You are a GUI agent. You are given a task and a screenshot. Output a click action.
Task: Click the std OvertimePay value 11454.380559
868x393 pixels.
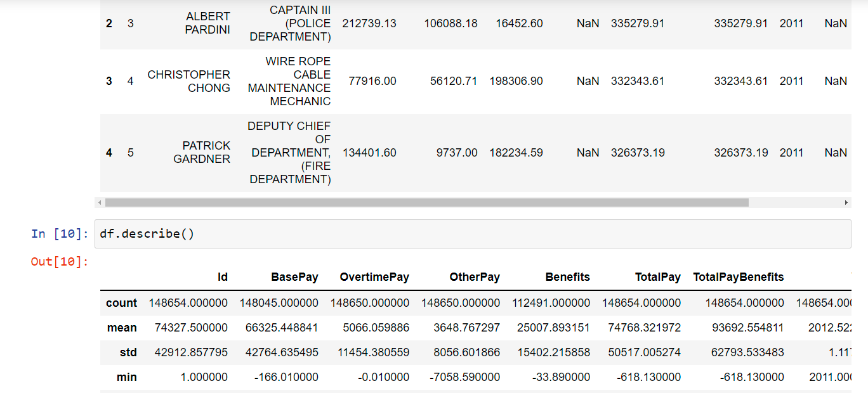(x=373, y=352)
